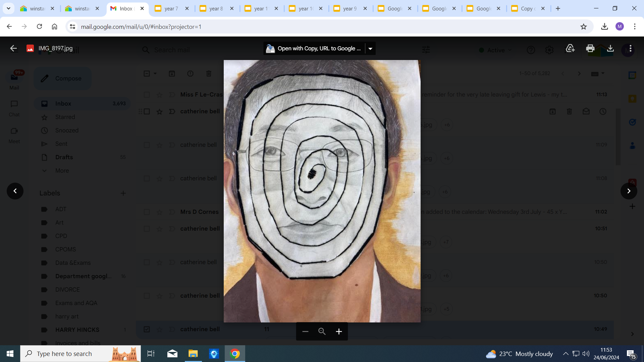Star the Mrs D Cornes email
The image size is (644, 362).
(159, 212)
